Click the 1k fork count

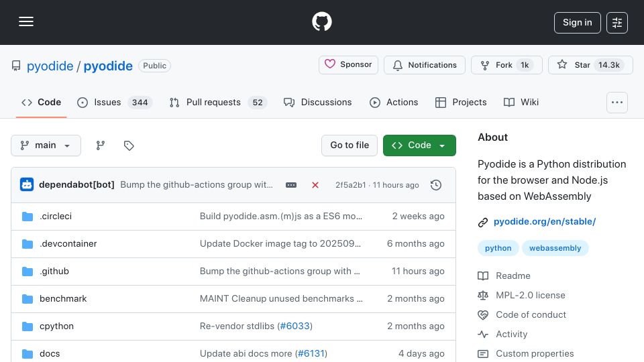525,65
